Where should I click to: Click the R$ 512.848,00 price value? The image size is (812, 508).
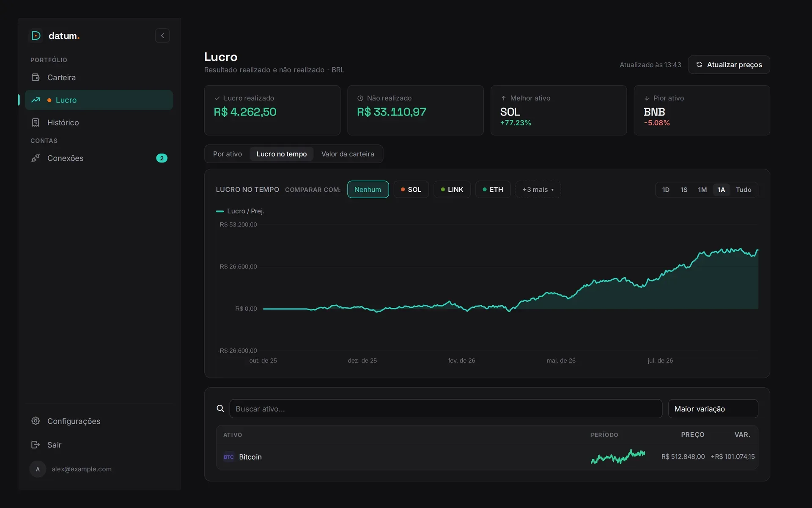pyautogui.click(x=683, y=457)
